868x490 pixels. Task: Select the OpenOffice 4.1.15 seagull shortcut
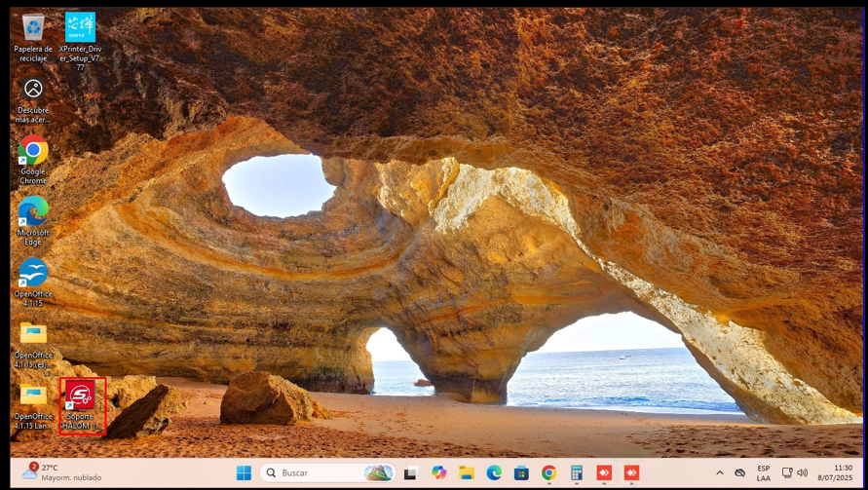[33, 274]
